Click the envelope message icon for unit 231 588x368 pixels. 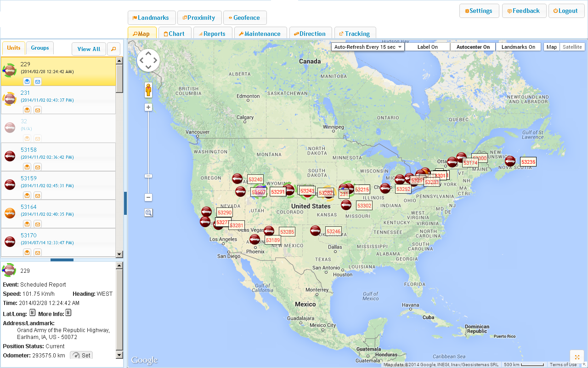pos(38,110)
